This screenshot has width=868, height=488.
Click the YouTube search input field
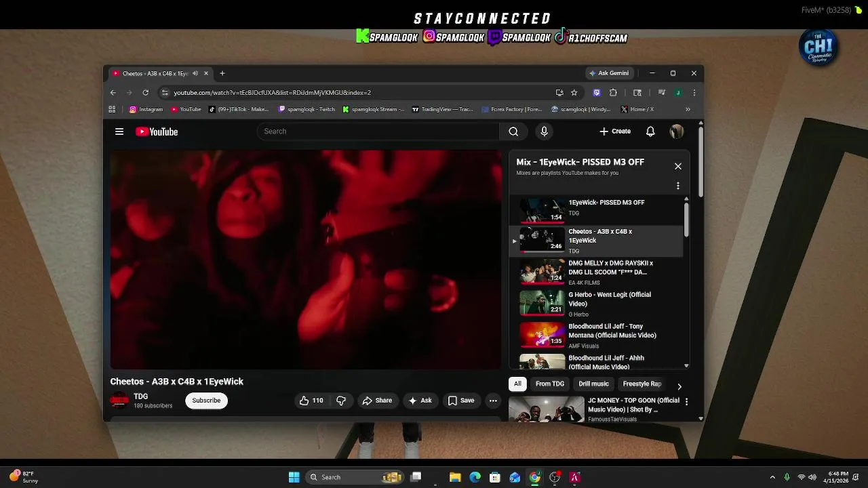(x=378, y=131)
